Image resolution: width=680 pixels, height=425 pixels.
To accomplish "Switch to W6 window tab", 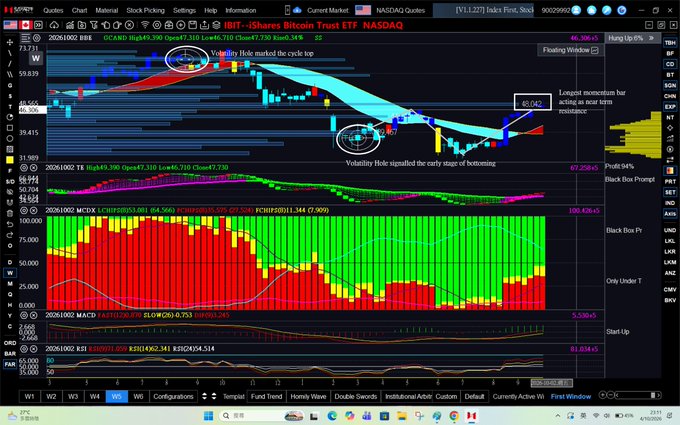I will 138,396.
